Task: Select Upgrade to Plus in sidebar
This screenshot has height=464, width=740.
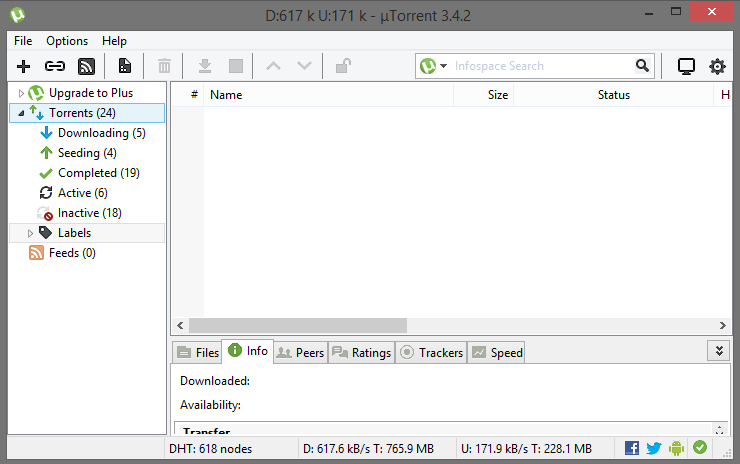Action: click(91, 93)
